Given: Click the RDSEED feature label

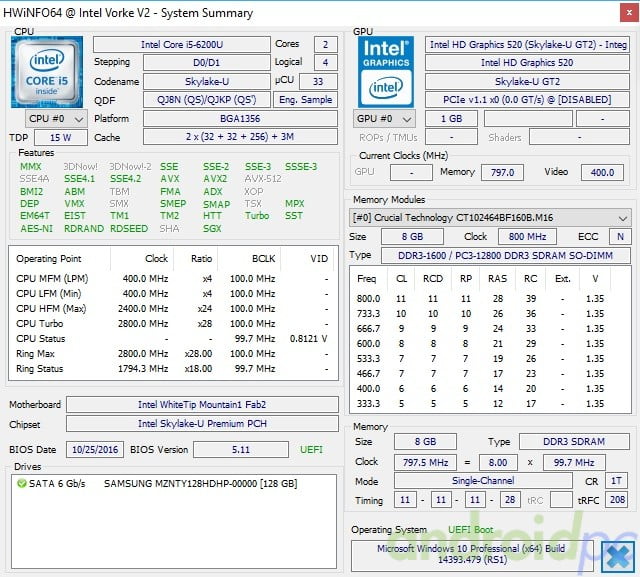Looking at the screenshot, I should (x=129, y=229).
